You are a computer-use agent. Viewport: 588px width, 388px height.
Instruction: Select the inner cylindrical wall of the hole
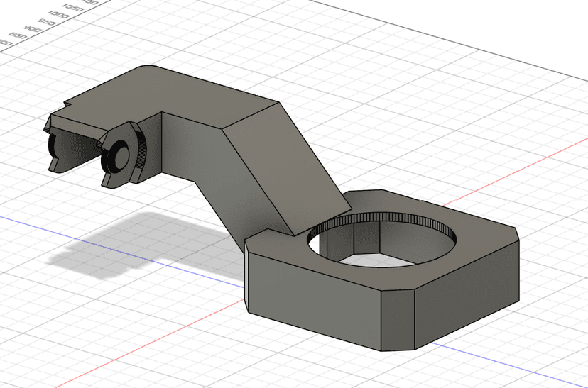383,234
